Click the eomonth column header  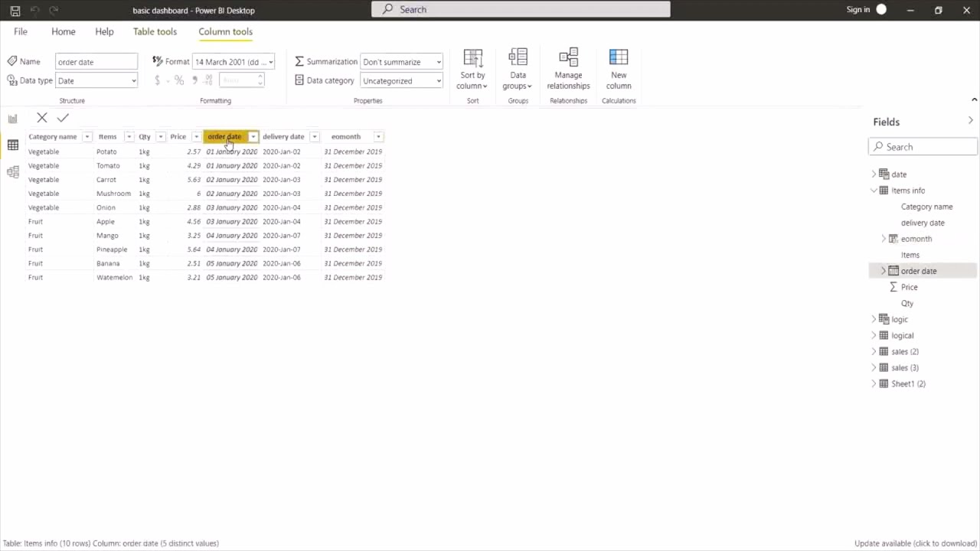click(x=346, y=137)
